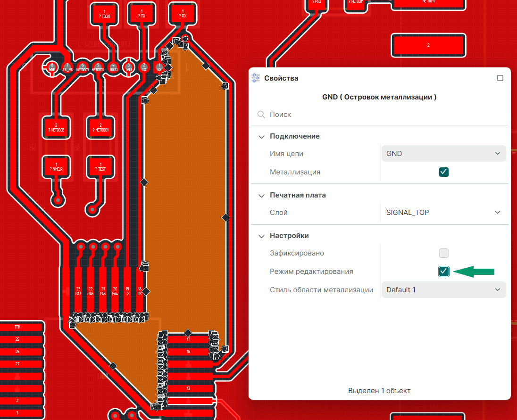The image size is (517, 420).
Task: Click the magnifier icon in the search field
Action: tap(261, 115)
